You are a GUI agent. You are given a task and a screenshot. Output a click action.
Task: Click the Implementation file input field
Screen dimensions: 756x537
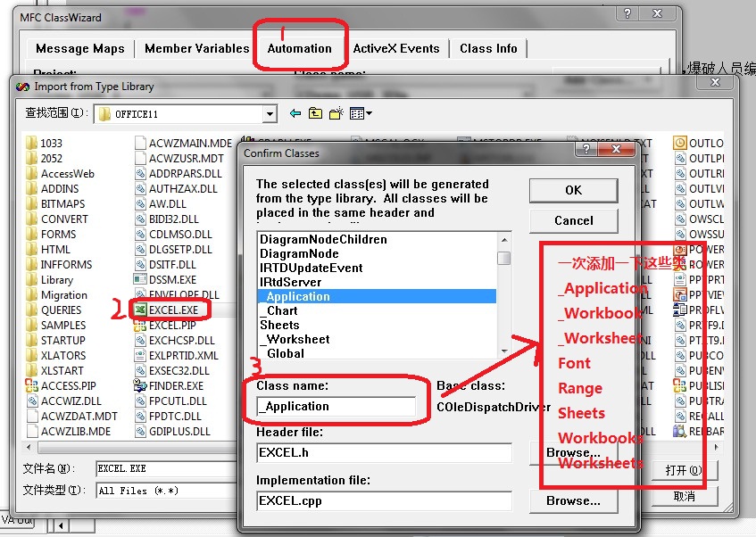pos(385,500)
